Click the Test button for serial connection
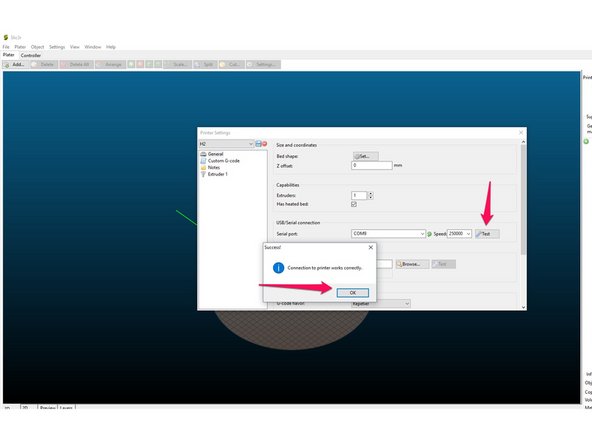The image size is (592, 444). pos(487,234)
